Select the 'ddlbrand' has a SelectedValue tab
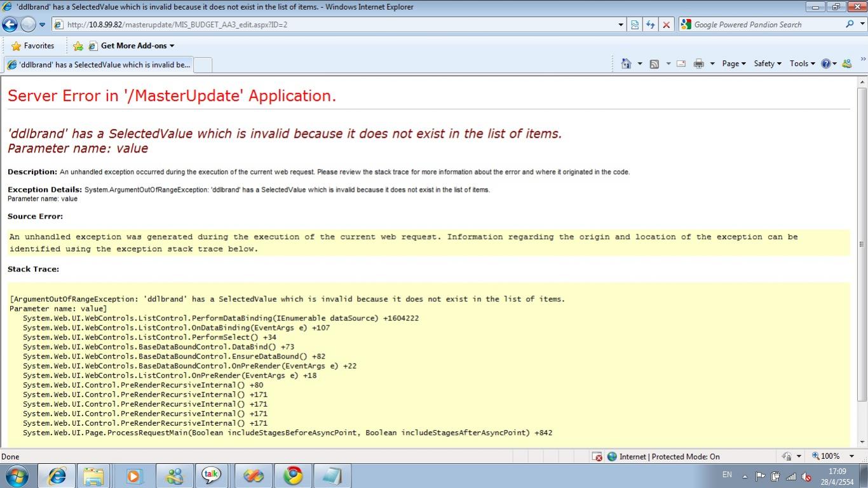The image size is (868, 488). tap(97, 65)
